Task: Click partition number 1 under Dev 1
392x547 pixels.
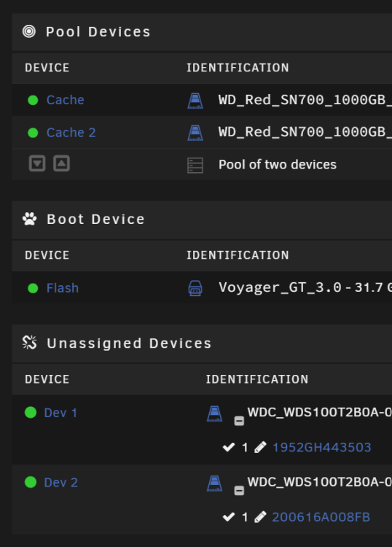Action: tap(245, 448)
